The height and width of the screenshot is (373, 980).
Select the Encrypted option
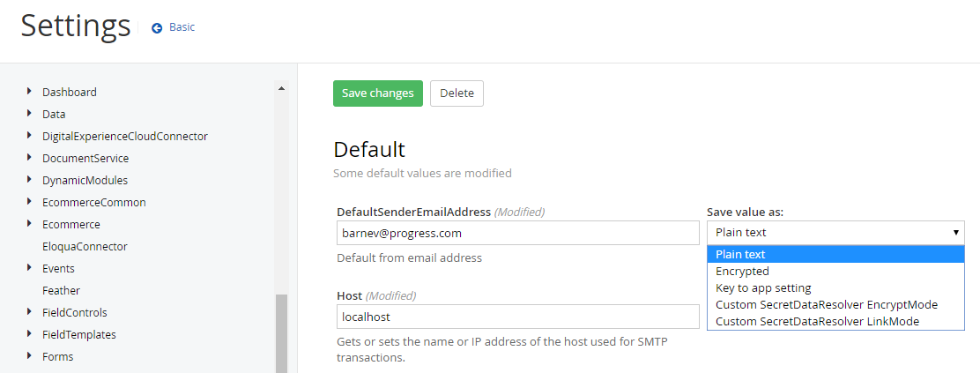742,272
